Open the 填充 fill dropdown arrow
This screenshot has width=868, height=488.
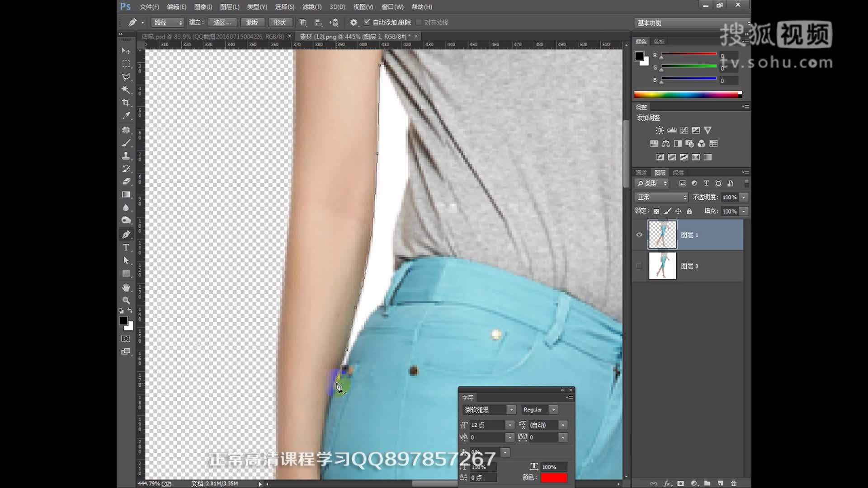pyautogui.click(x=744, y=211)
